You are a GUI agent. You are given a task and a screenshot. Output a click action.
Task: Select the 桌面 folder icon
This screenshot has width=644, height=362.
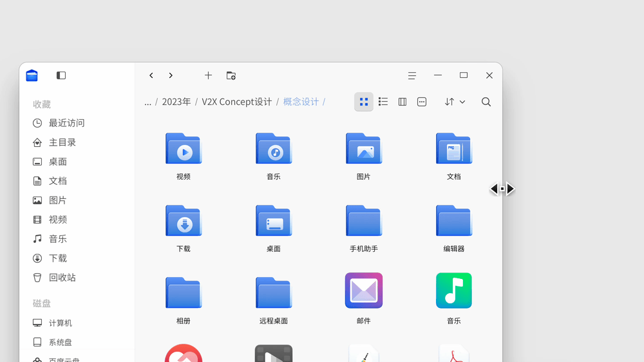[274, 221]
